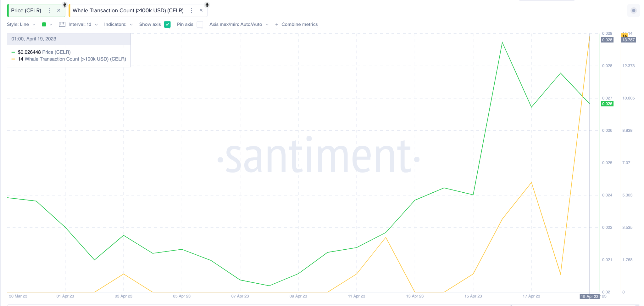Click the 0.022 price axis label

(607, 228)
